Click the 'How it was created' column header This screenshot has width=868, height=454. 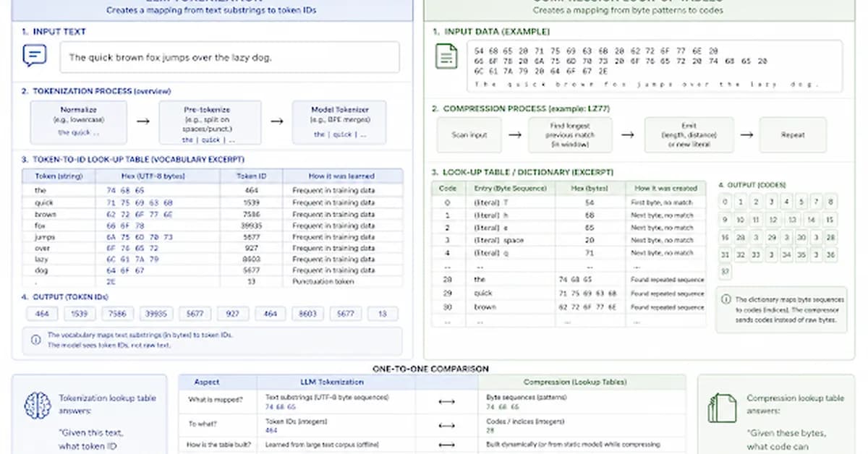coord(665,189)
